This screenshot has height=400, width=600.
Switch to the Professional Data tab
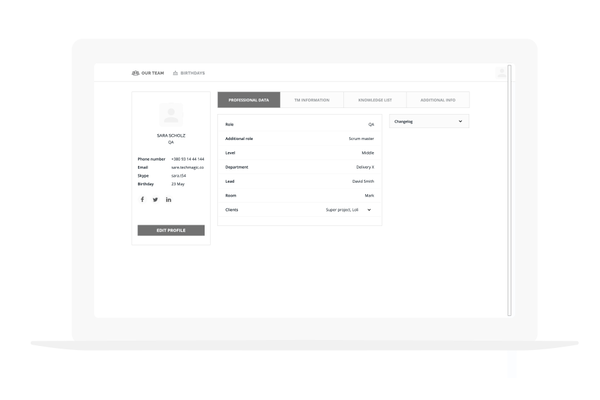coord(249,100)
